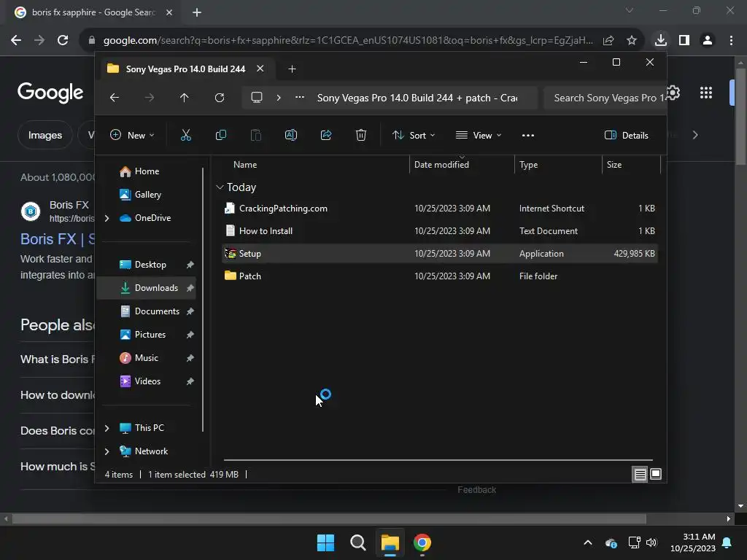Open the View dropdown menu
This screenshot has height=560, width=747.
point(479,135)
